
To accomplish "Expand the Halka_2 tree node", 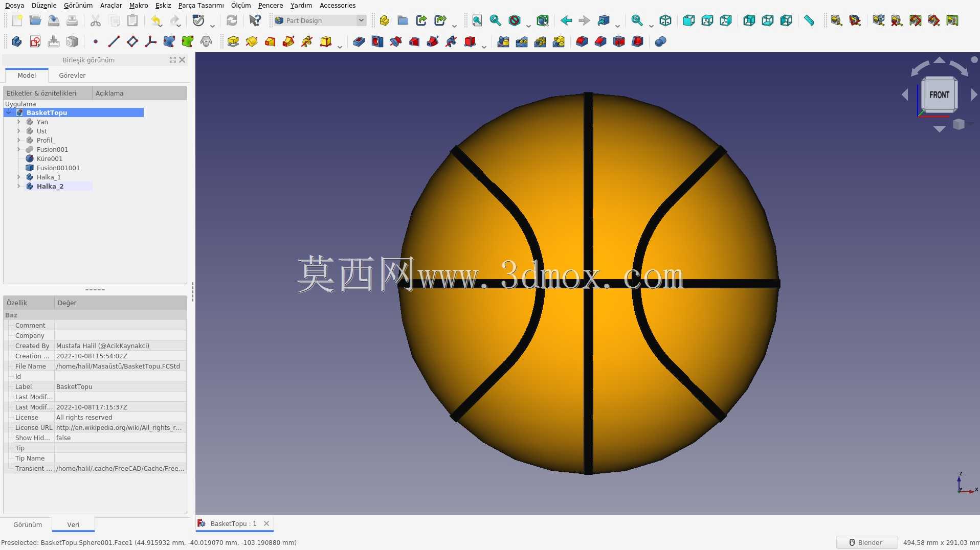I will click(19, 186).
